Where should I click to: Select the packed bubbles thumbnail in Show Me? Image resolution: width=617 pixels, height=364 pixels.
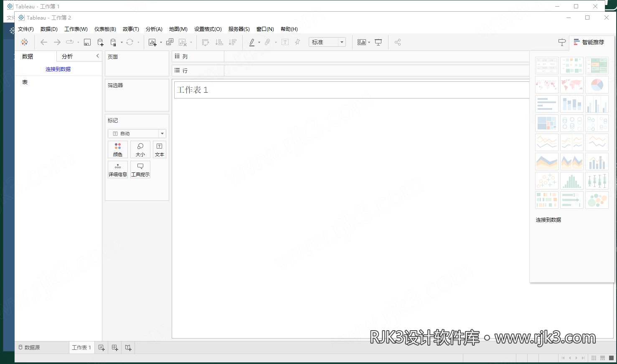[597, 200]
